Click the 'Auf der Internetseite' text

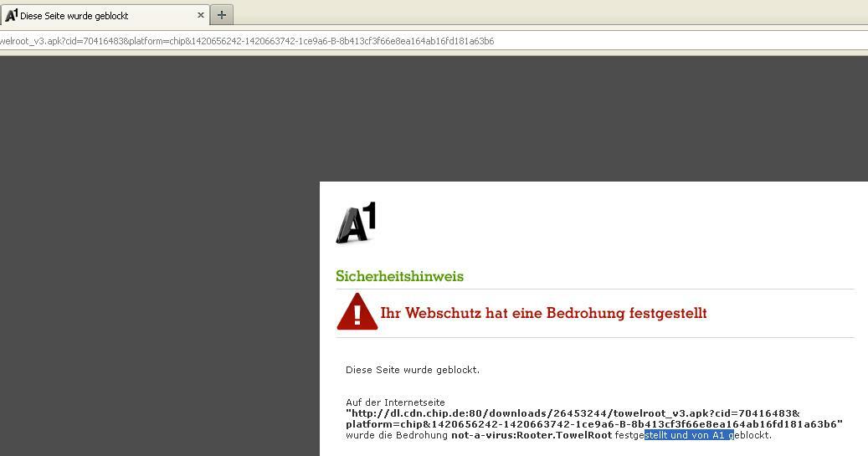coord(395,402)
